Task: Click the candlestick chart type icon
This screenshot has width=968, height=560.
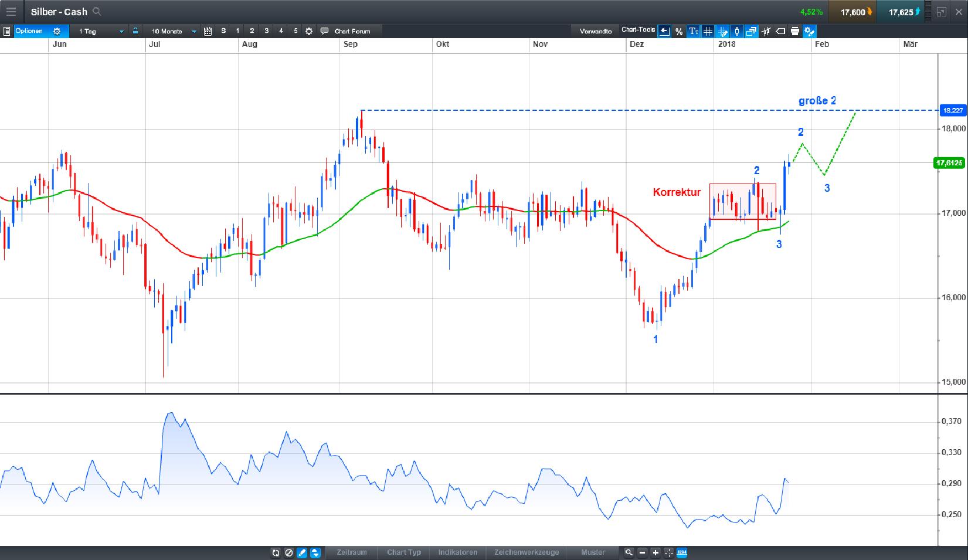Action: (736, 31)
